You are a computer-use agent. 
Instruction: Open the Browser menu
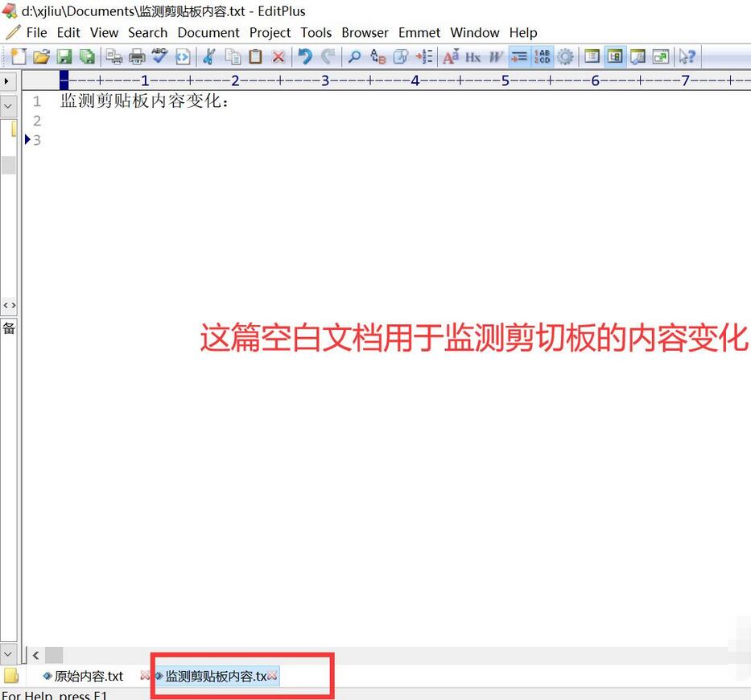(365, 32)
